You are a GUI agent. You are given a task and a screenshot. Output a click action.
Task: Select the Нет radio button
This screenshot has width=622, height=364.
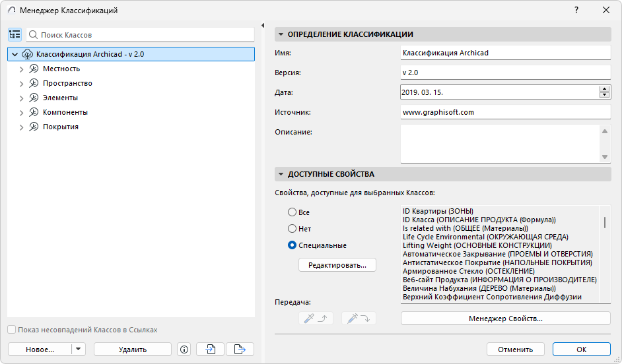[292, 229]
